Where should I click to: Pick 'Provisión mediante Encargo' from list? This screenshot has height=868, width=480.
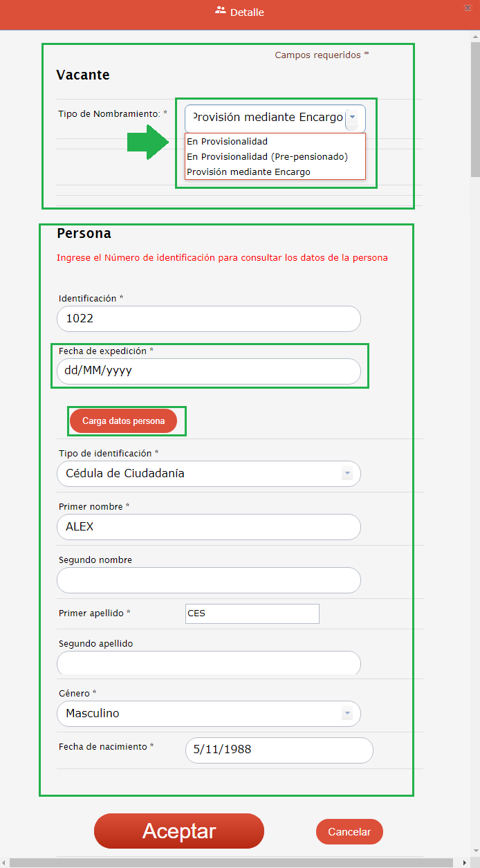tap(248, 172)
